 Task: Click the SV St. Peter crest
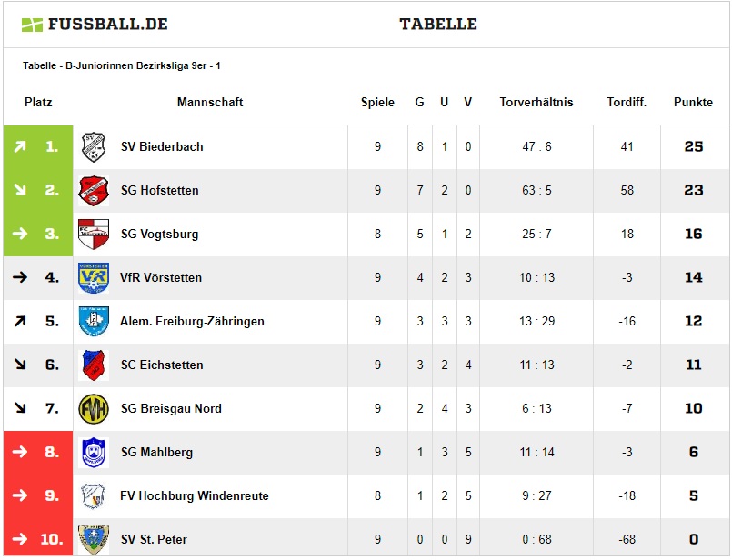tap(94, 540)
